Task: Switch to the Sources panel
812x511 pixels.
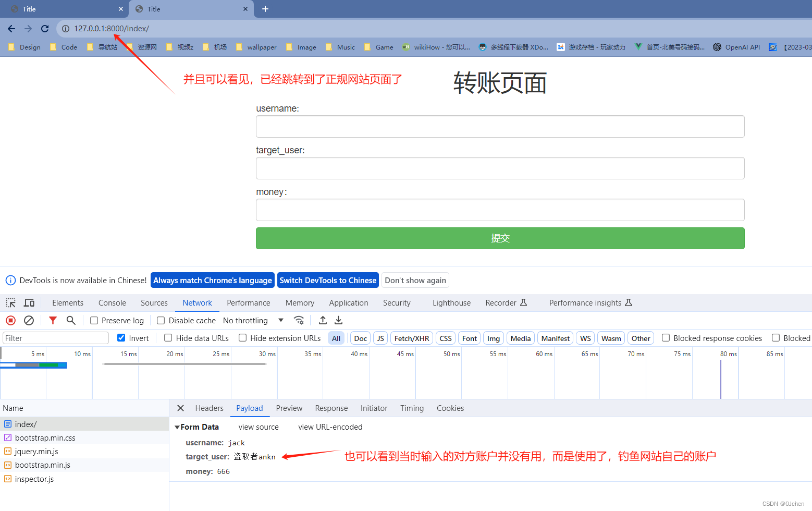Action: [x=154, y=303]
